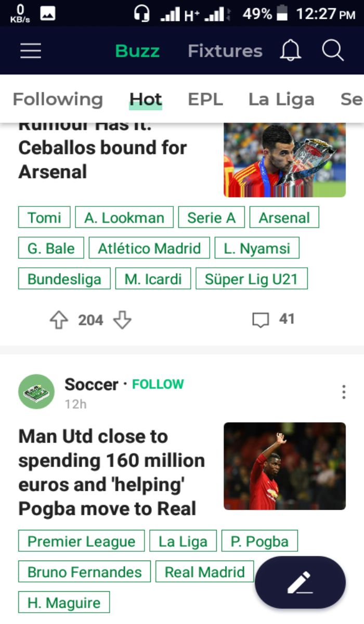
Task: Switch to the Fixtures tab
Action: [x=225, y=51]
